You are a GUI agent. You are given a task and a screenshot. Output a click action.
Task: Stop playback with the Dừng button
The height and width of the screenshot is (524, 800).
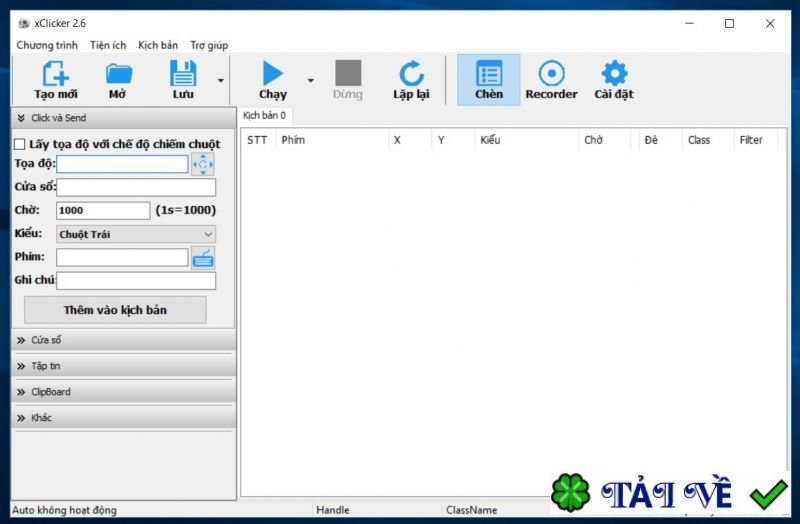[x=348, y=80]
